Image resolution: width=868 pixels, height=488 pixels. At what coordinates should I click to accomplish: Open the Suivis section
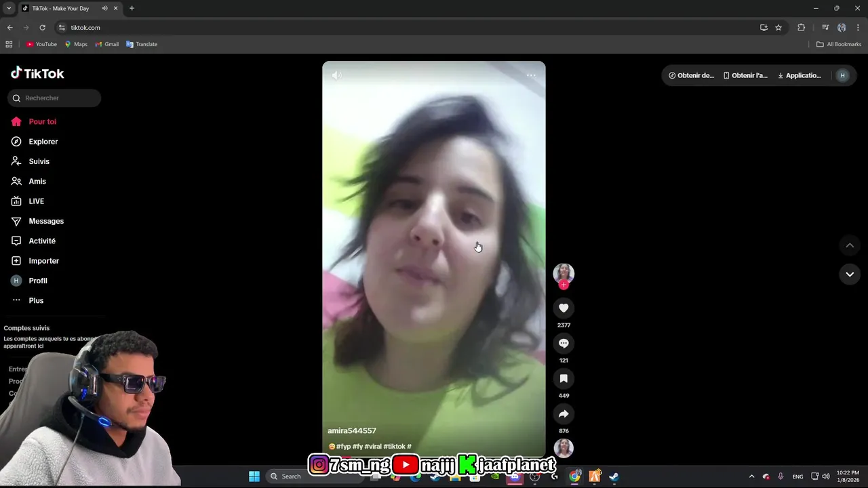[x=31, y=161]
